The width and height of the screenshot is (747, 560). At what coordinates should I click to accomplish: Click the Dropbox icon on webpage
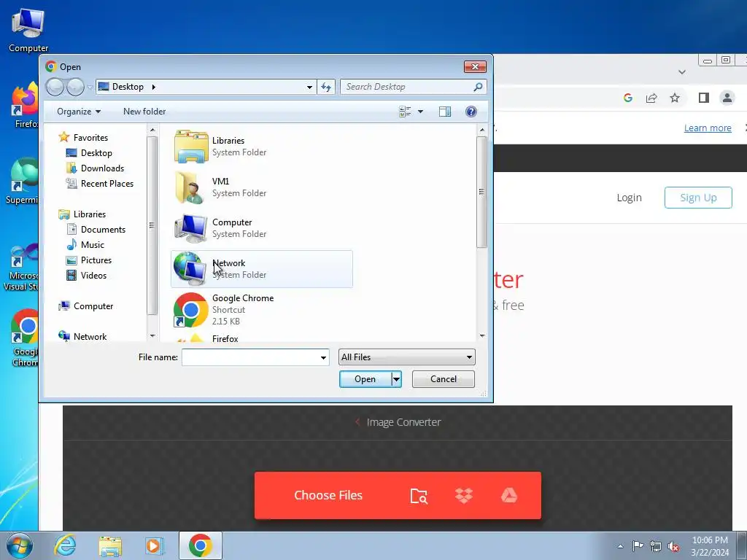(x=463, y=496)
